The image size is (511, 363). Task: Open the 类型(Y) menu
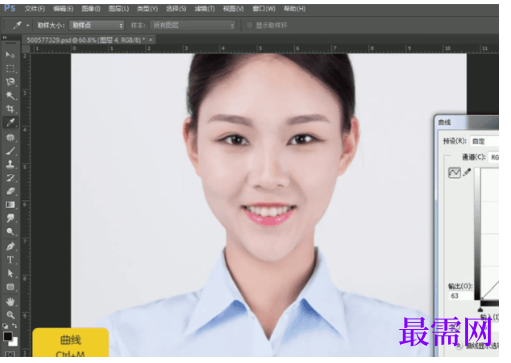point(147,9)
